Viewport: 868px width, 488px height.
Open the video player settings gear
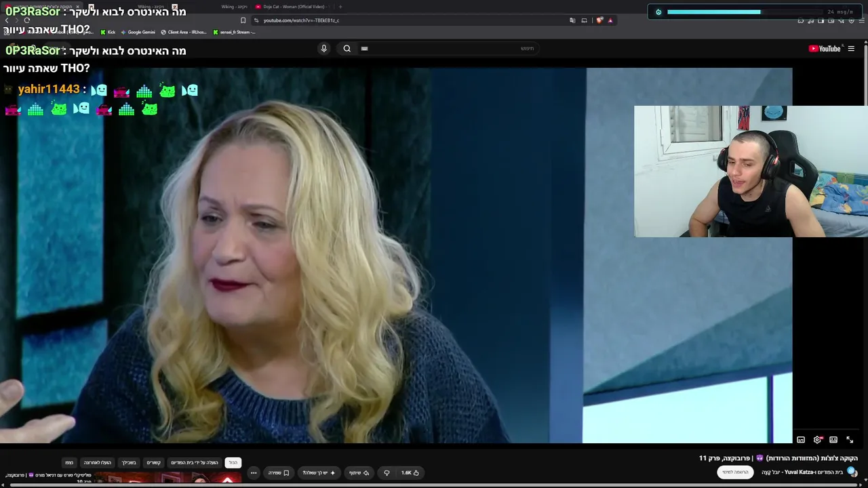817,440
